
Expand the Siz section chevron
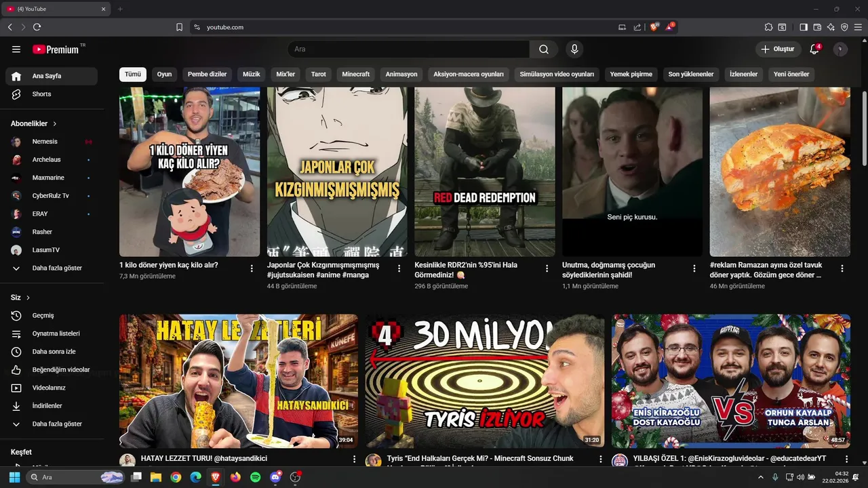[x=28, y=298]
